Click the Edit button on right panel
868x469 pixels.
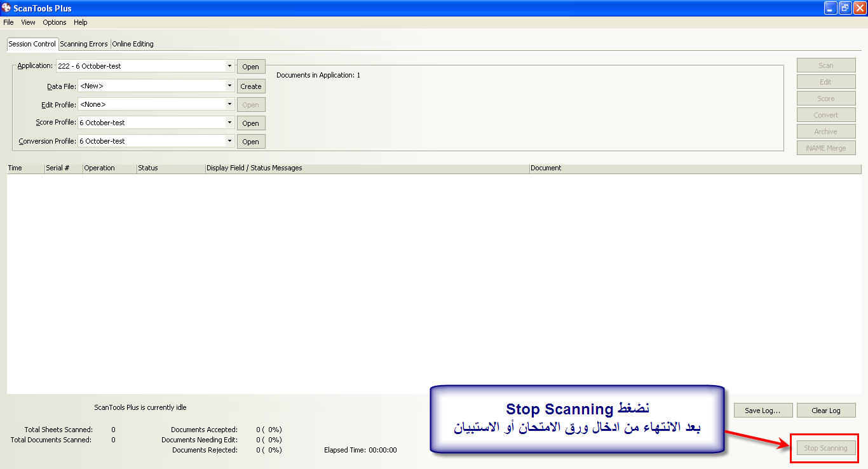point(826,82)
